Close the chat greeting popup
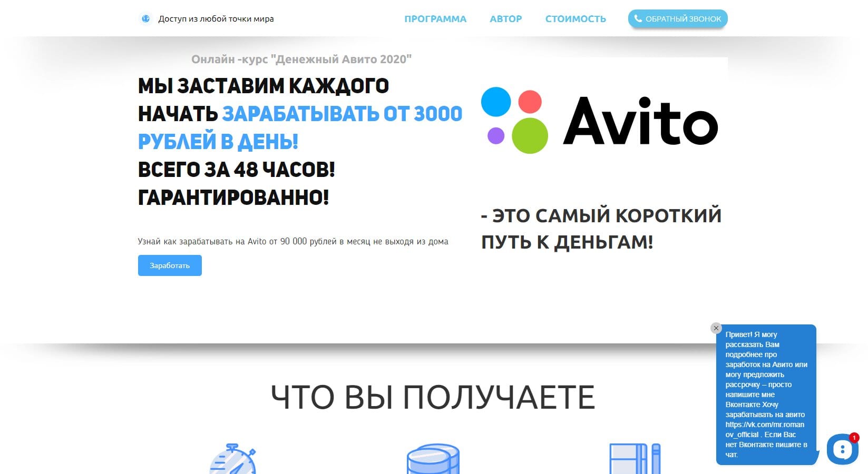Image resolution: width=868 pixels, height=474 pixels. pos(716,328)
